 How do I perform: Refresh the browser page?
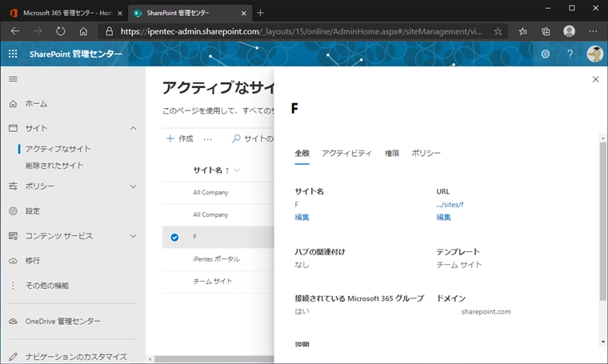tap(61, 31)
